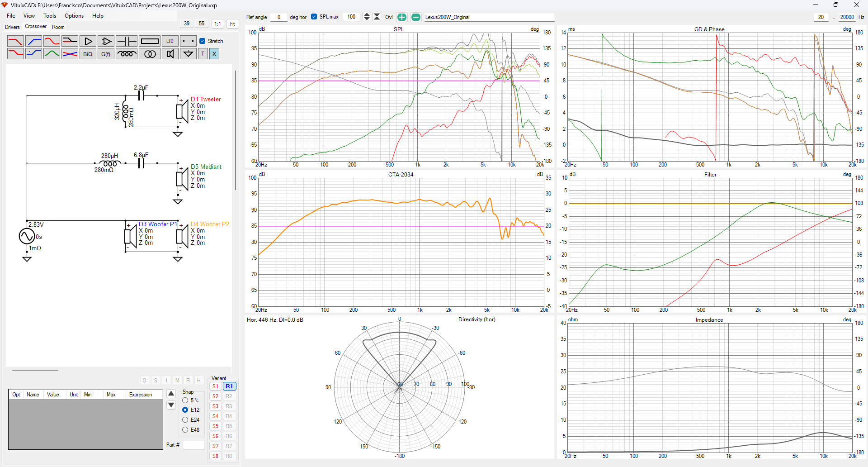Select the blue high-pass filter block
The width and height of the screenshot is (868, 467).
(33, 41)
